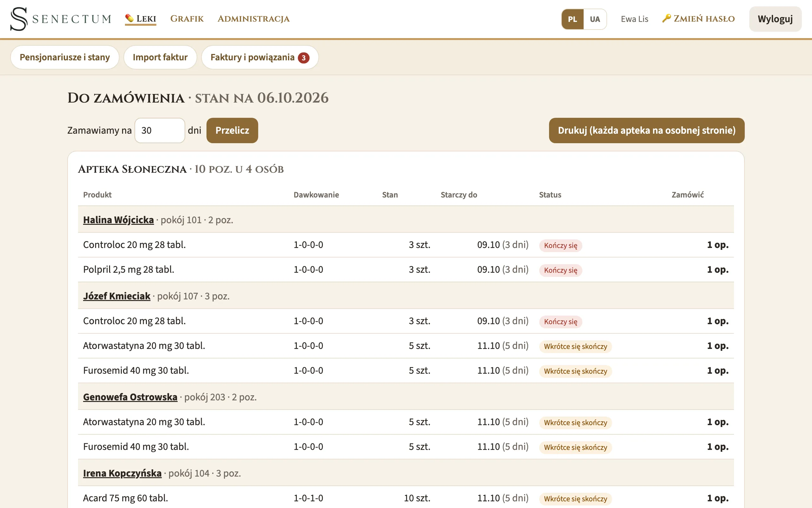Click the Wkrótce się skończy badge for Acard
The width and height of the screenshot is (812, 508).
[575, 498]
